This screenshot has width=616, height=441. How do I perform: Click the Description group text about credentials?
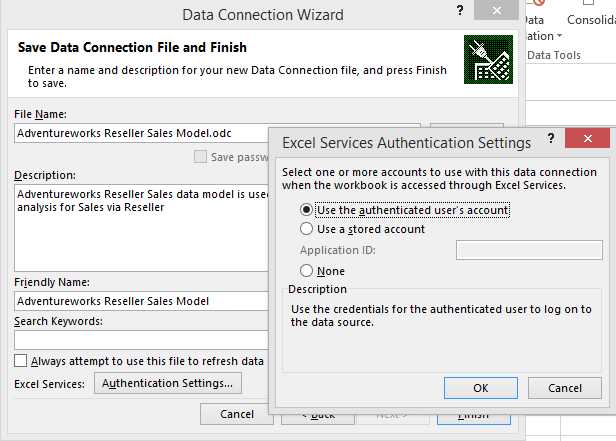(441, 315)
